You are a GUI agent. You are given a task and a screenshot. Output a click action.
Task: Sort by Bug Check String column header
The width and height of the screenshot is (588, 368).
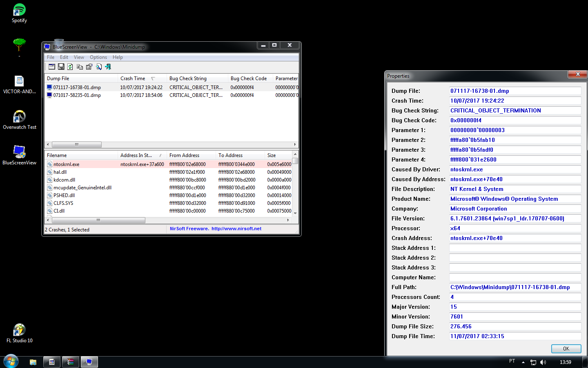pos(197,79)
